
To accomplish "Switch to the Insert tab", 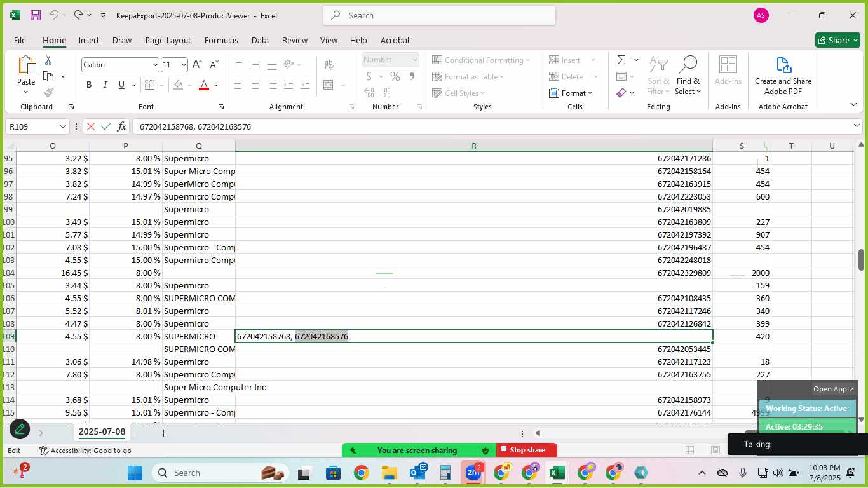I will 89,40.
